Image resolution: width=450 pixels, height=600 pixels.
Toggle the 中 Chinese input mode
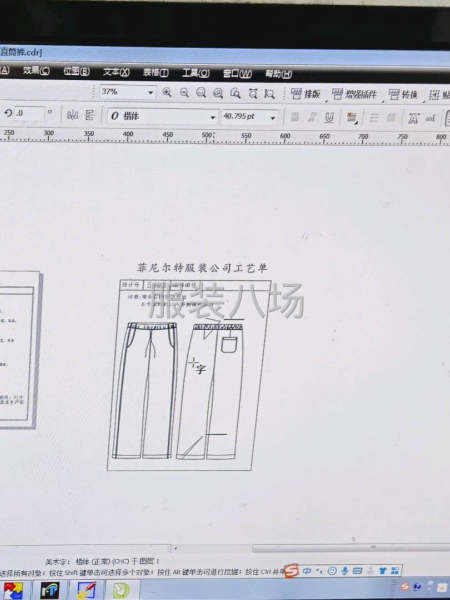point(307,571)
